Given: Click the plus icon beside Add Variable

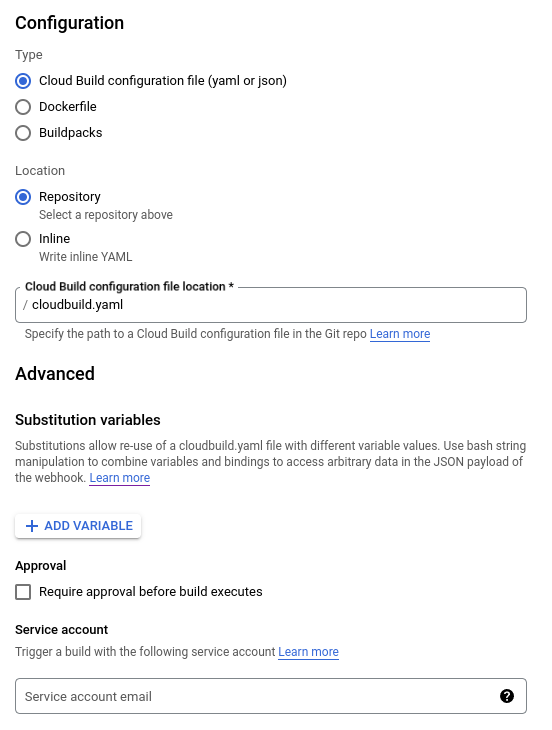Looking at the screenshot, I should tap(32, 526).
